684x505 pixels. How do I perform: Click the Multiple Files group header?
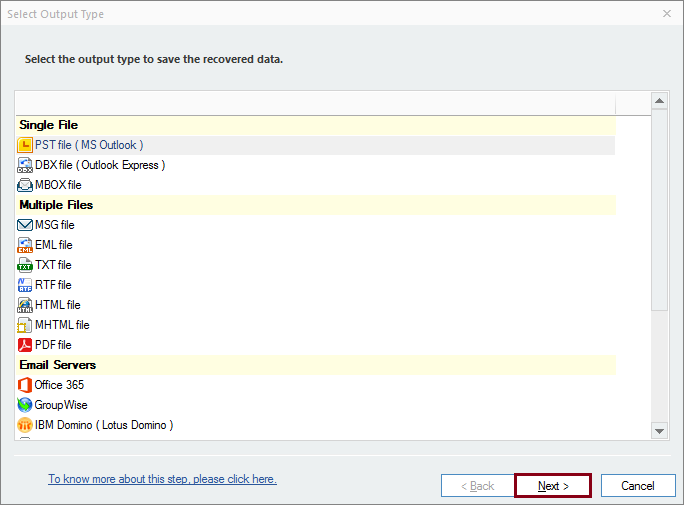click(315, 205)
